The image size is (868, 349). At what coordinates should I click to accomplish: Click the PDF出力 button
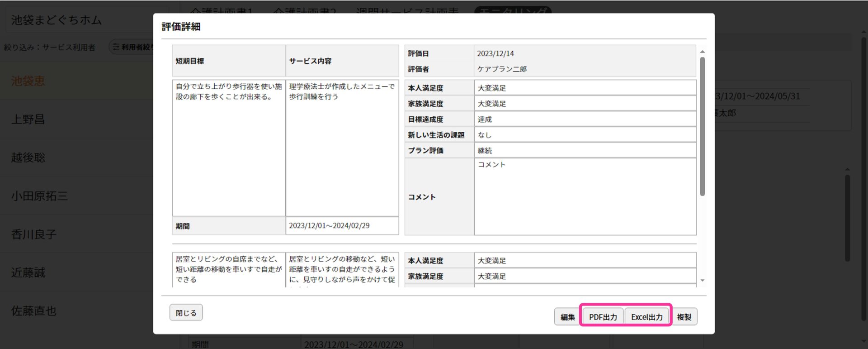603,317
